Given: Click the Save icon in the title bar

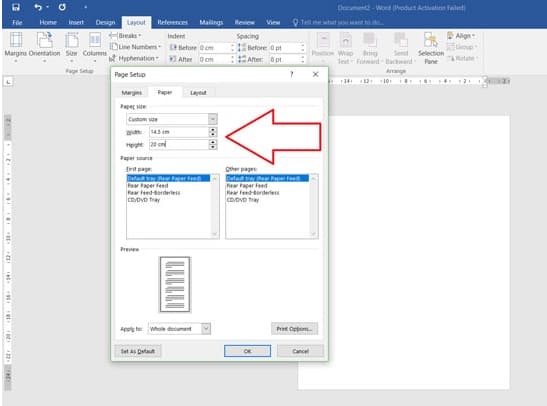Looking at the screenshot, I should point(16,7).
